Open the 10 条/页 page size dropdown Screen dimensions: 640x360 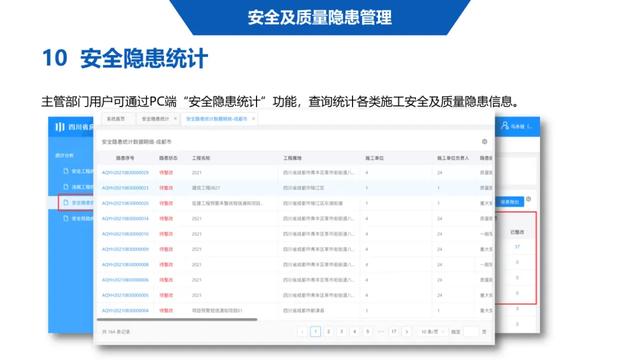[x=432, y=332]
